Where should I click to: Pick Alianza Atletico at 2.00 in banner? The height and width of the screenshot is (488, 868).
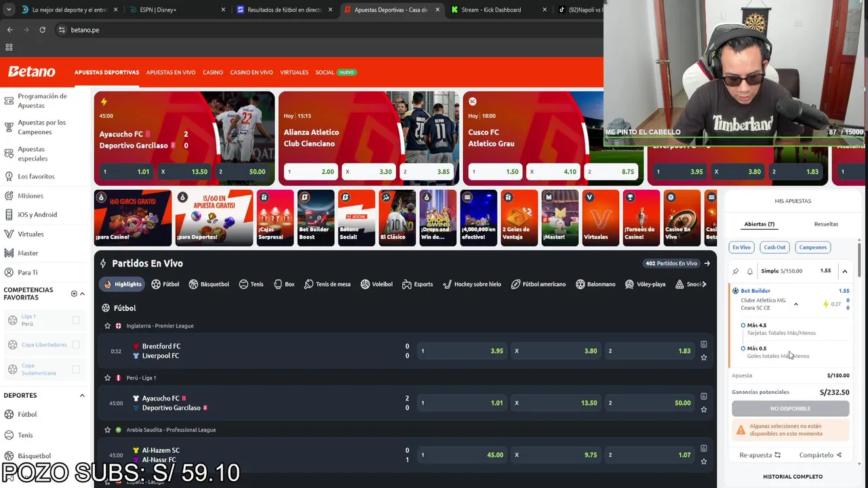click(311, 171)
